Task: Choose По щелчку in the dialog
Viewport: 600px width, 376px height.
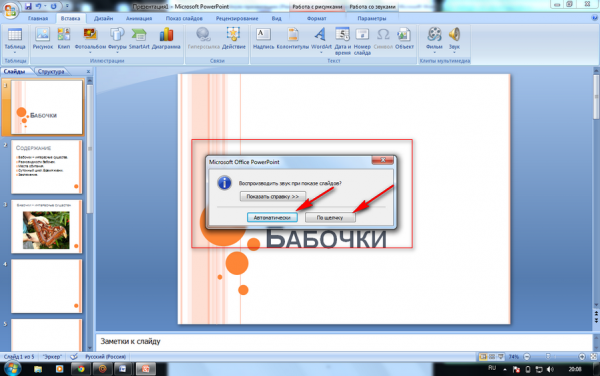Action: (330, 218)
